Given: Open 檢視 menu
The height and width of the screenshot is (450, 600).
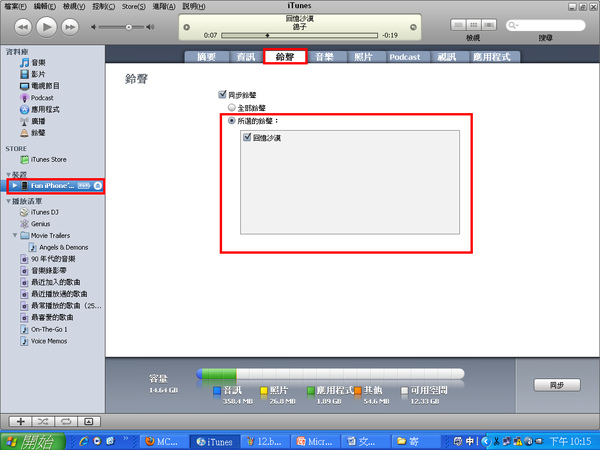Looking at the screenshot, I should point(74,7).
